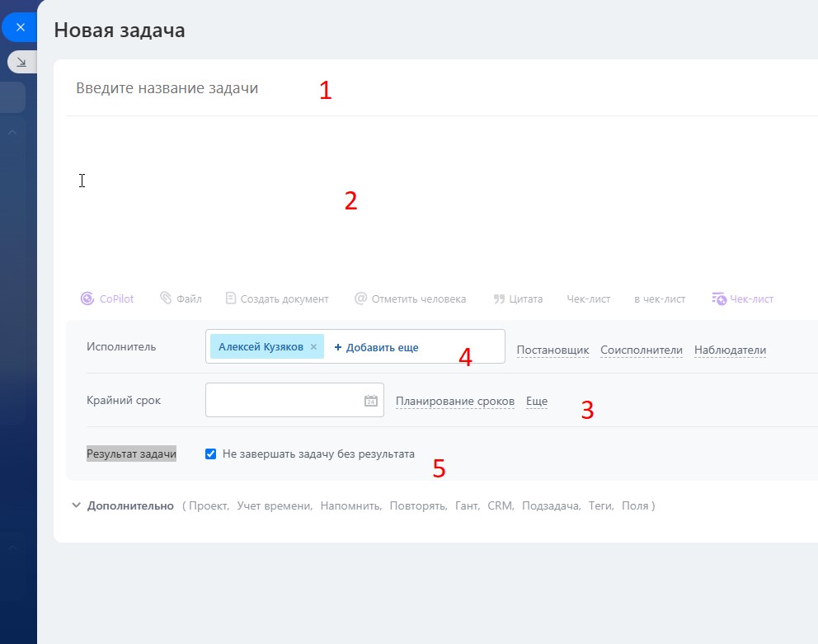Viewport: 818px width, 644px height.
Task: Open the Проект option in Дополнительно
Action: pos(209,505)
